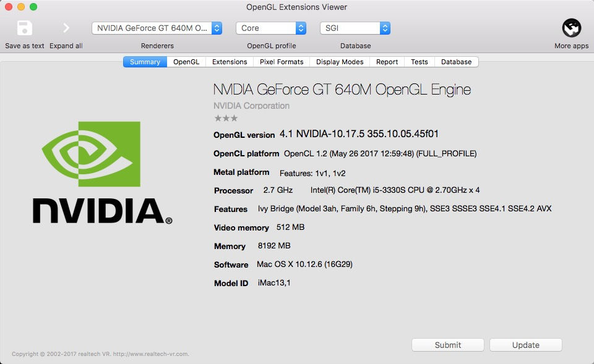Click the NVIDIA GeForce GT 640M OpenGL Engine title
Viewport: 594px width, 364px height.
tap(342, 90)
